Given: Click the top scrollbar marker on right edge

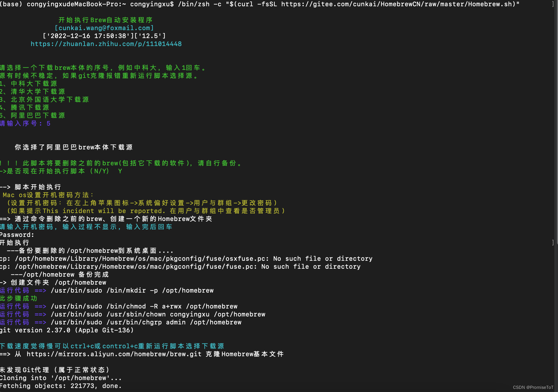Looking at the screenshot, I should tap(553, 4).
